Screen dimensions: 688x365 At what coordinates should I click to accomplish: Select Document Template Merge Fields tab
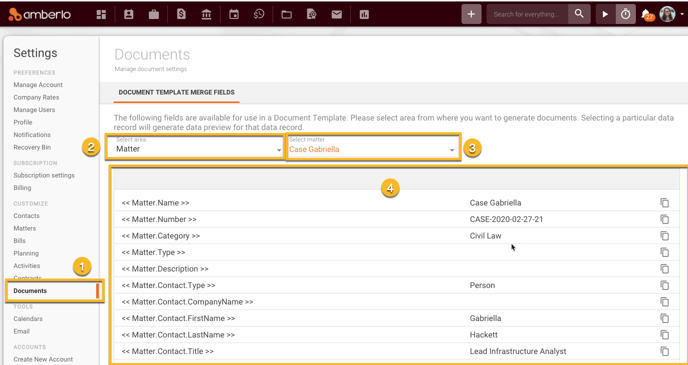176,93
